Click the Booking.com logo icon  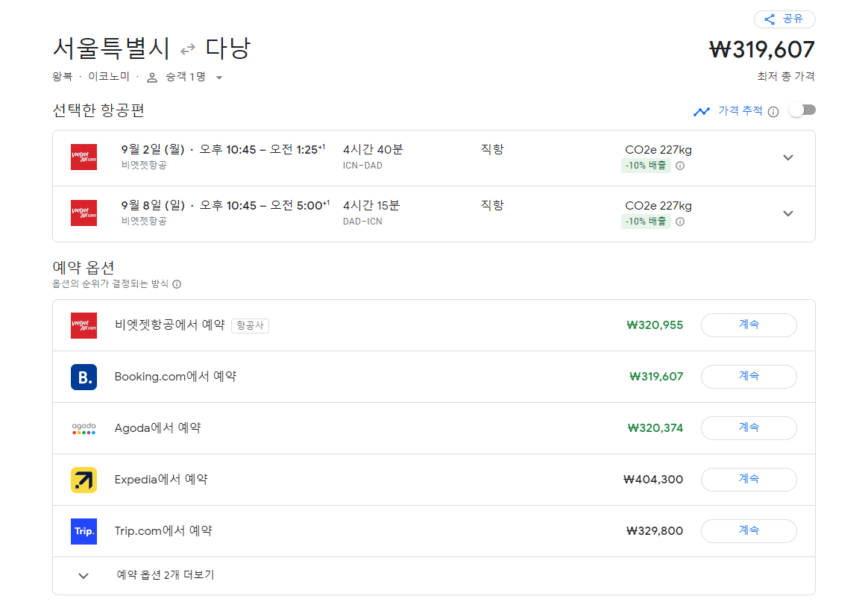pyautogui.click(x=84, y=377)
